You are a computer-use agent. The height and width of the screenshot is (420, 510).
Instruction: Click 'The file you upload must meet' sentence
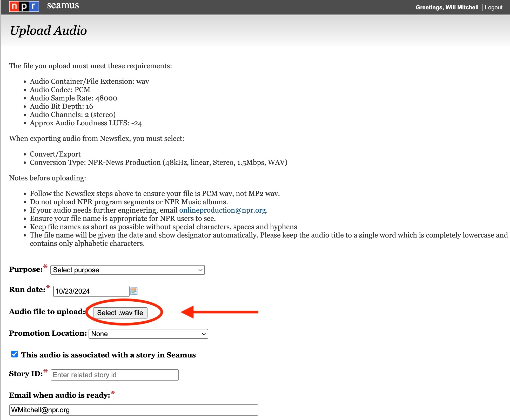click(90, 66)
